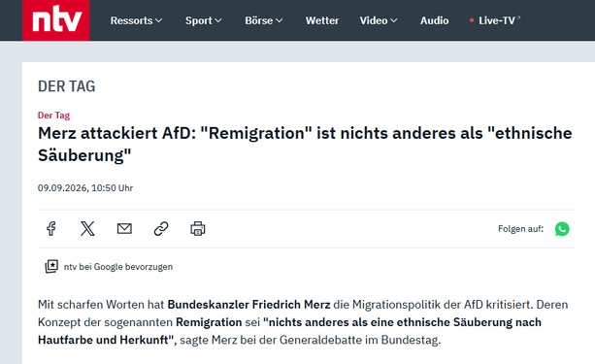Open the ntv logo homepage
The height and width of the screenshot is (364, 595).
tap(56, 20)
